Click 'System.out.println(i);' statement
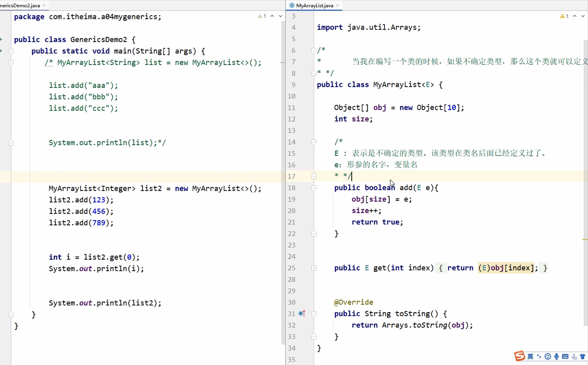The width and height of the screenshot is (588, 365). [x=96, y=269]
